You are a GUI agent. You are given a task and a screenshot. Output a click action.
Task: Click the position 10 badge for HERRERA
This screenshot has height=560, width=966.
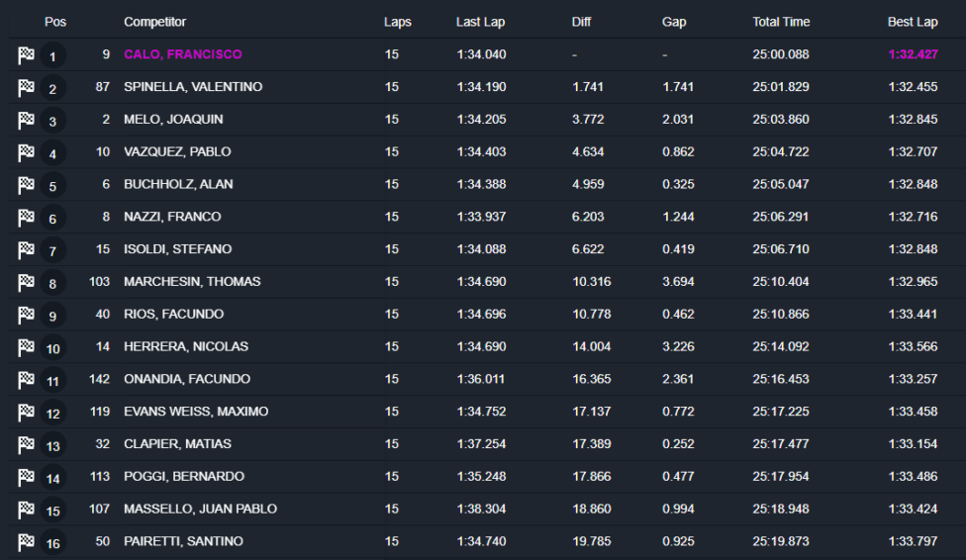(x=52, y=348)
